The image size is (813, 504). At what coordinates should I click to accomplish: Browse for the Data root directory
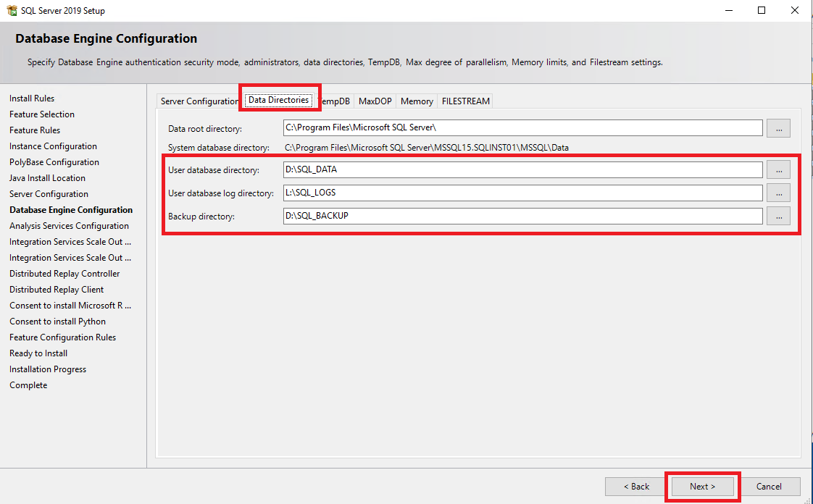(778, 128)
